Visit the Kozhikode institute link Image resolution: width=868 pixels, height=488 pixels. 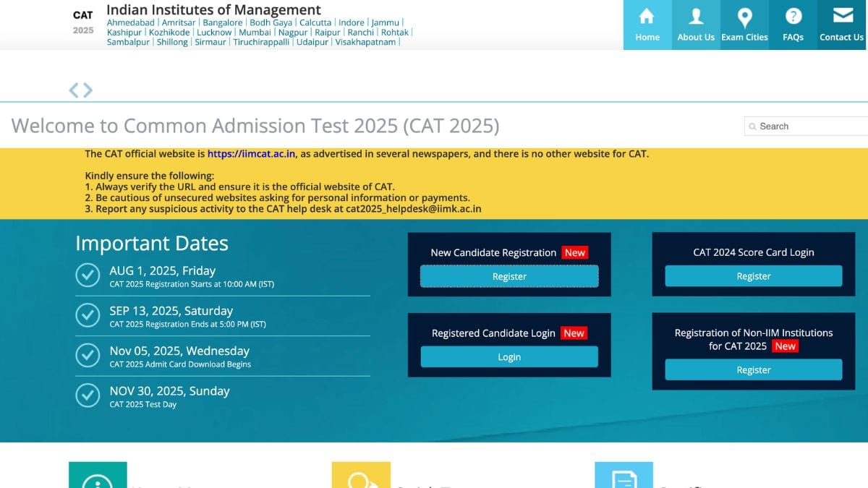point(169,33)
